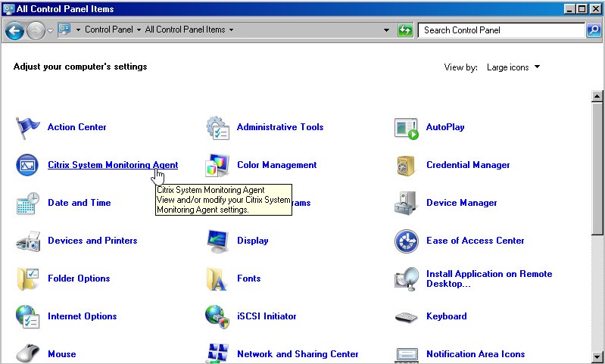This screenshot has height=364, width=605.
Task: Click the Credential Manager safe icon
Action: (x=407, y=166)
